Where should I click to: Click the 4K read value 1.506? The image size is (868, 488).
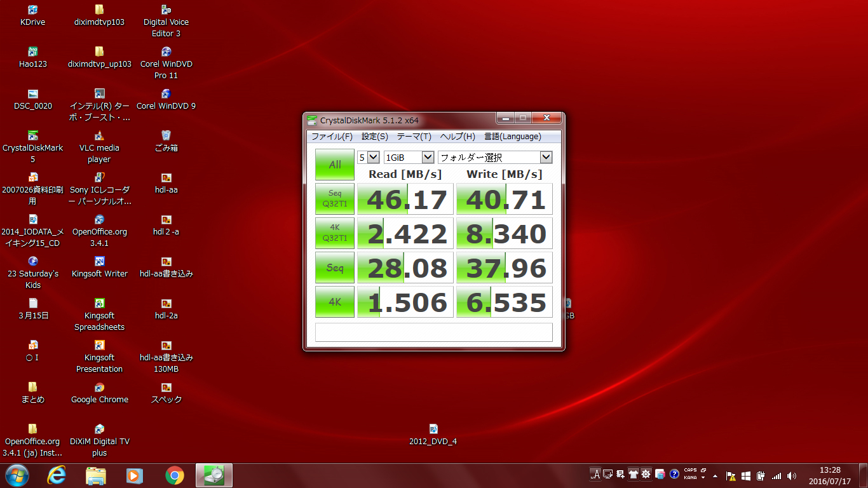click(x=405, y=302)
